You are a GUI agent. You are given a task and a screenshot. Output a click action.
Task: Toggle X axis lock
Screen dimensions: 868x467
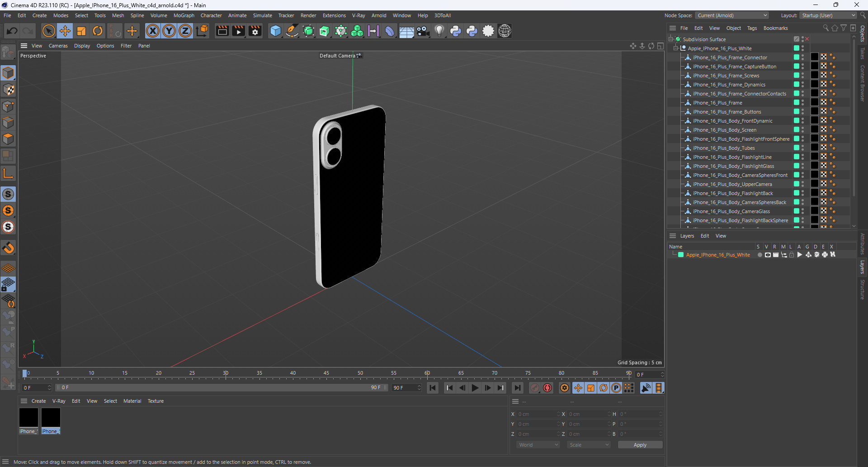point(153,31)
